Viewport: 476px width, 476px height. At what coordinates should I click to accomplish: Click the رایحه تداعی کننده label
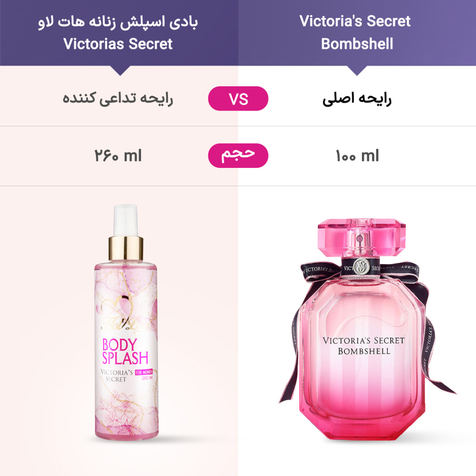pos(118,99)
